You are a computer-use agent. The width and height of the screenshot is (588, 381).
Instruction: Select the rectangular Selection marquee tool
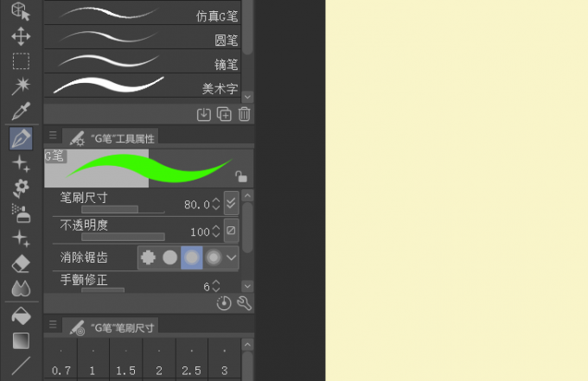[21, 61]
